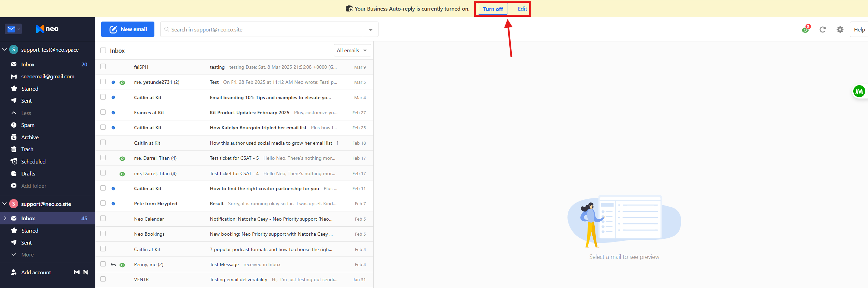
Task: Open the settings gear icon
Action: (x=840, y=30)
